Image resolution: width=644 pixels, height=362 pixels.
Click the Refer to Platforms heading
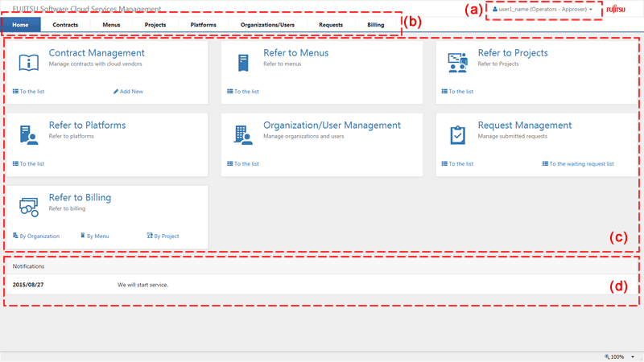[87, 125]
